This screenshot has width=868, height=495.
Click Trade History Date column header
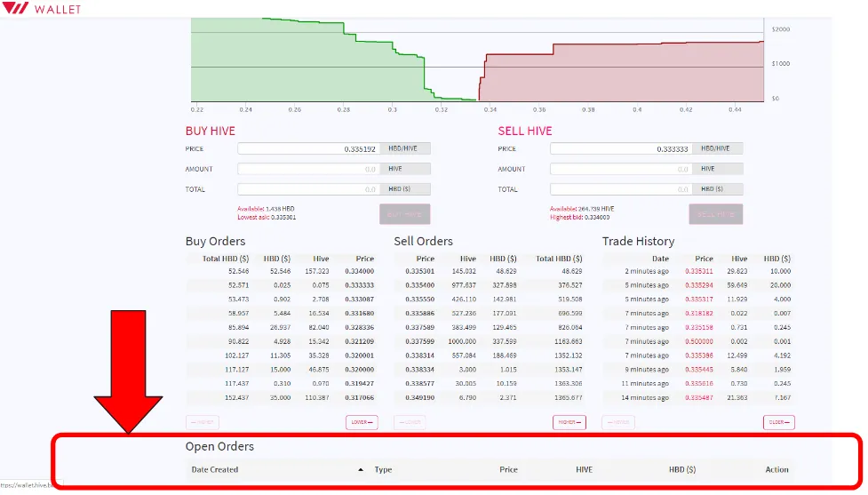click(660, 259)
